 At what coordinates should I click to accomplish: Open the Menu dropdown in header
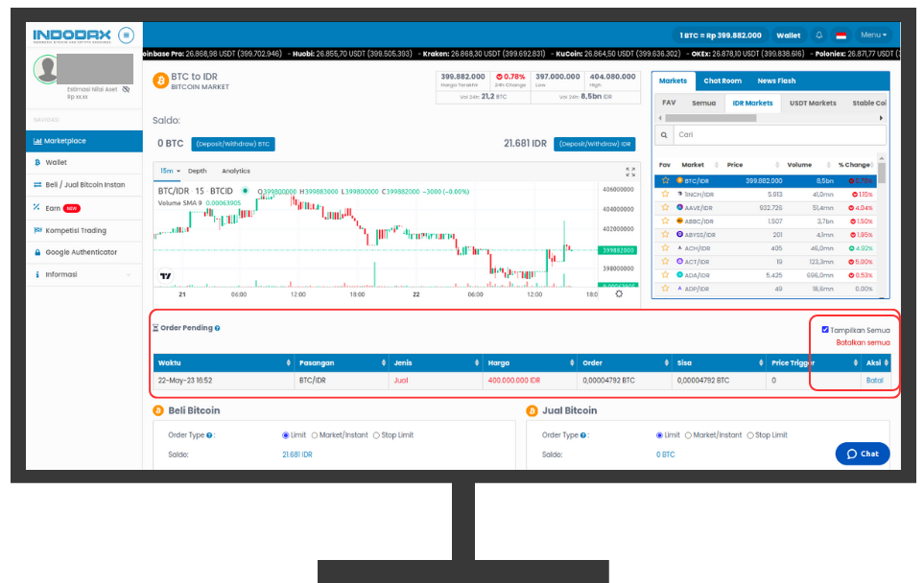pos(873,35)
